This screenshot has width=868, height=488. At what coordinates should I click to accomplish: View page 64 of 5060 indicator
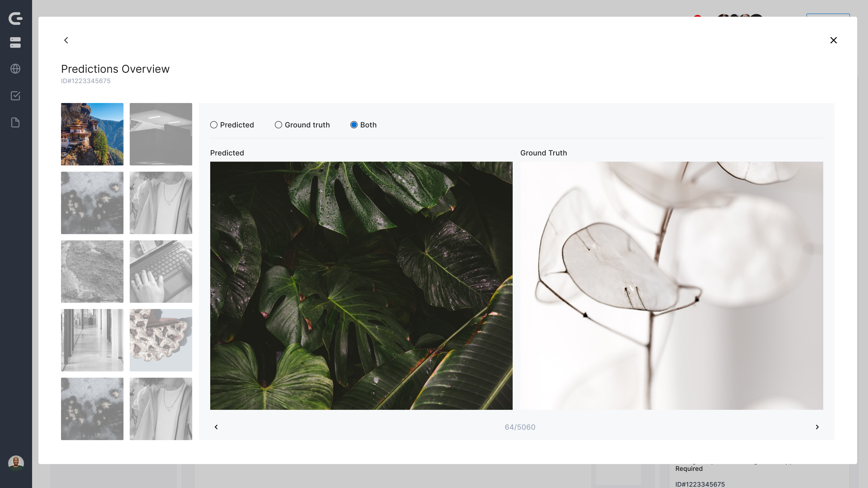click(520, 427)
